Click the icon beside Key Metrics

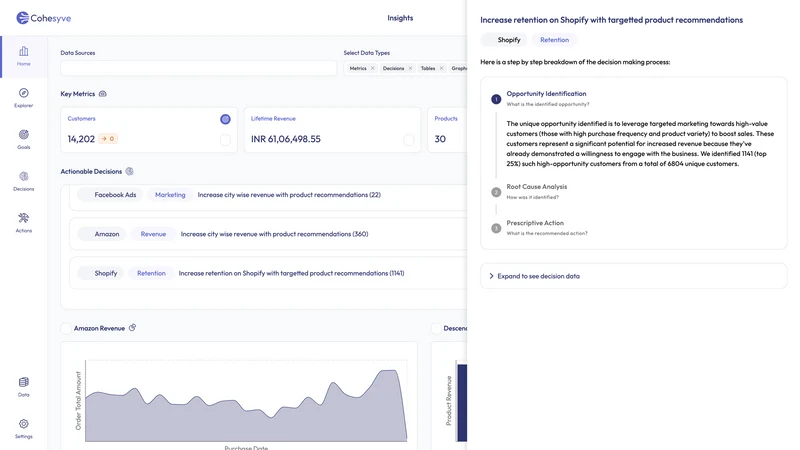pos(103,94)
